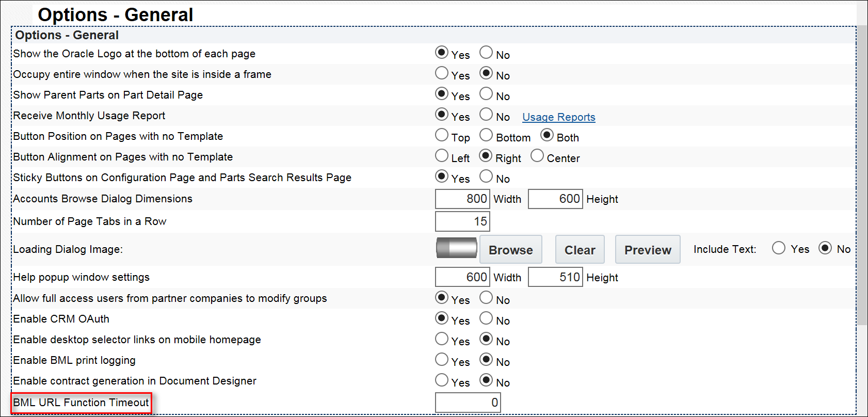Select No for Show Oracle Logo
The image size is (868, 417).
pos(486,53)
